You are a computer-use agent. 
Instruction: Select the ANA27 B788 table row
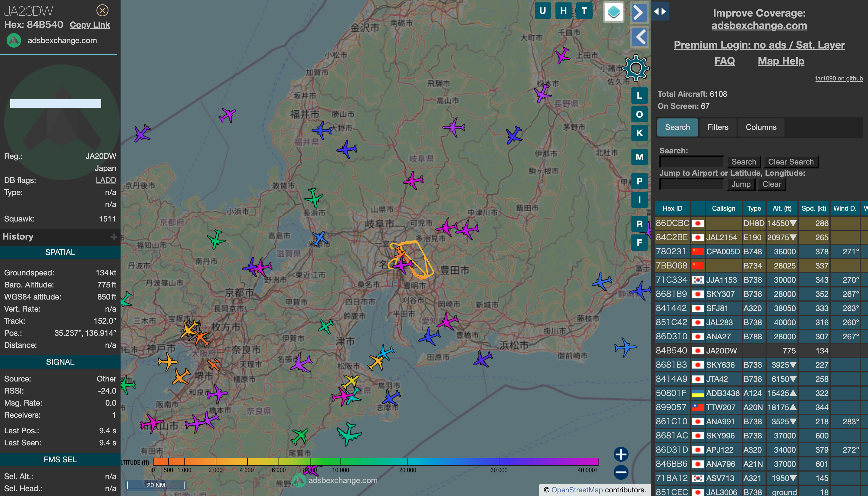tap(761, 337)
